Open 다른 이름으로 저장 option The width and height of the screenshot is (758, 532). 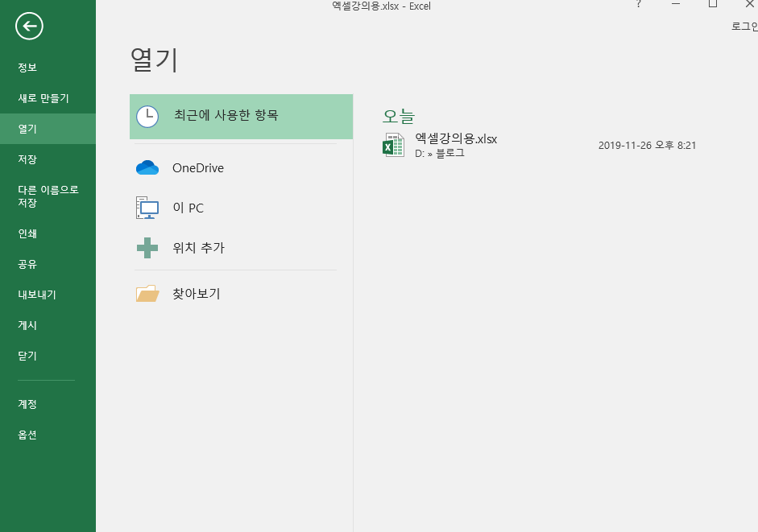(48, 196)
